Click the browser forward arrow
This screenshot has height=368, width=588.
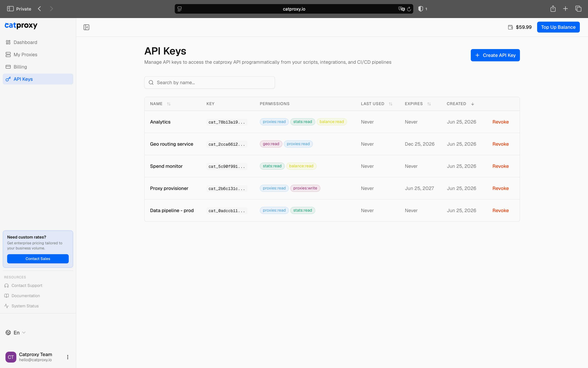point(51,9)
